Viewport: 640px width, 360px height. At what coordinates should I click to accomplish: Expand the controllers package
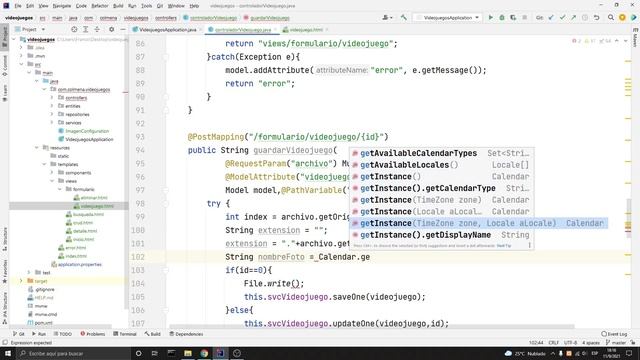[x=52, y=98]
